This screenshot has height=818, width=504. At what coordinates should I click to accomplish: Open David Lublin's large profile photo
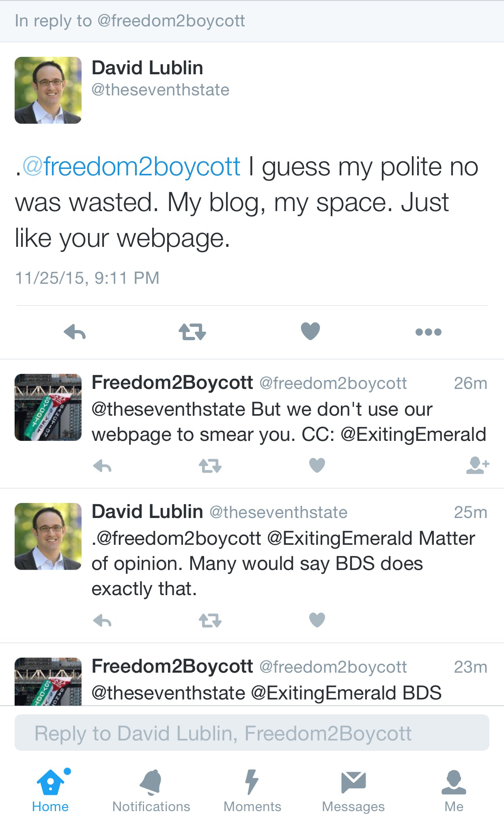[48, 90]
